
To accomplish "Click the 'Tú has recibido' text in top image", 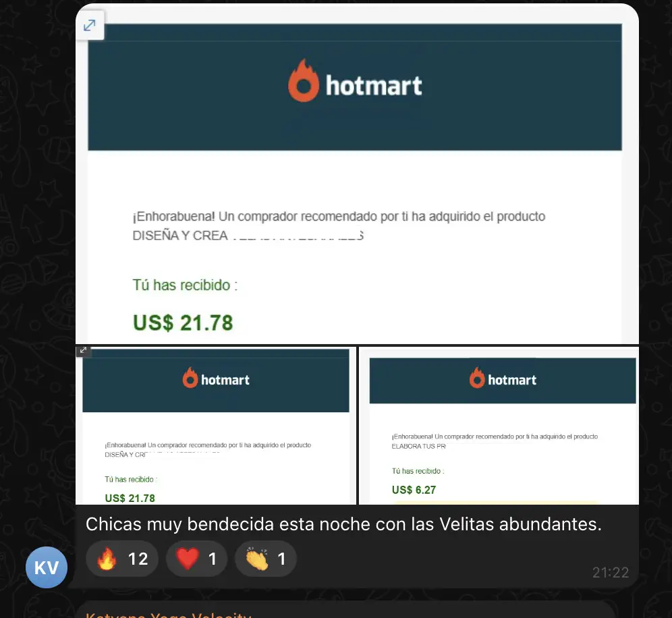I will tap(185, 285).
